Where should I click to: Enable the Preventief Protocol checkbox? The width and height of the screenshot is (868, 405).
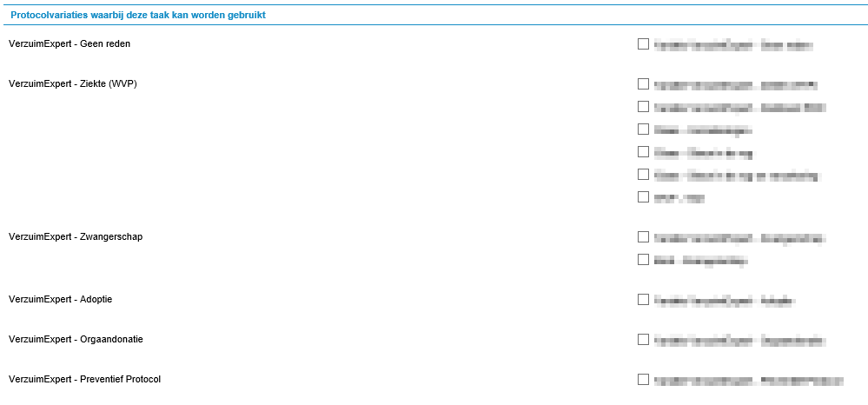click(643, 380)
